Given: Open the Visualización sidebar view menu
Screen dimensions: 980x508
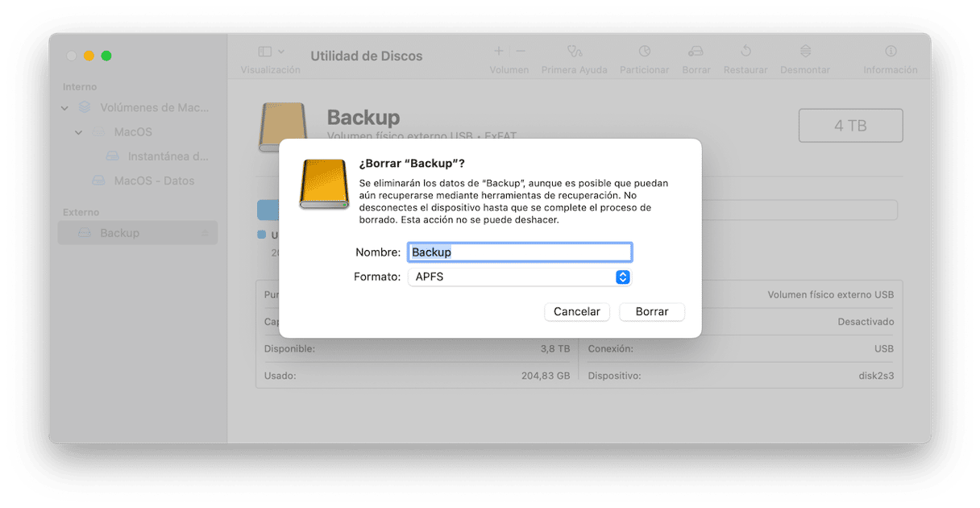Looking at the screenshot, I should (x=271, y=52).
